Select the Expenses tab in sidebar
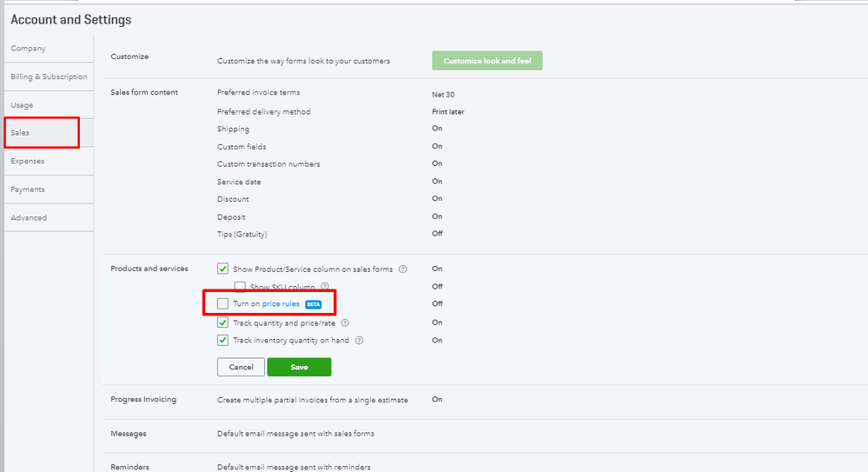The image size is (868, 472). coord(28,162)
